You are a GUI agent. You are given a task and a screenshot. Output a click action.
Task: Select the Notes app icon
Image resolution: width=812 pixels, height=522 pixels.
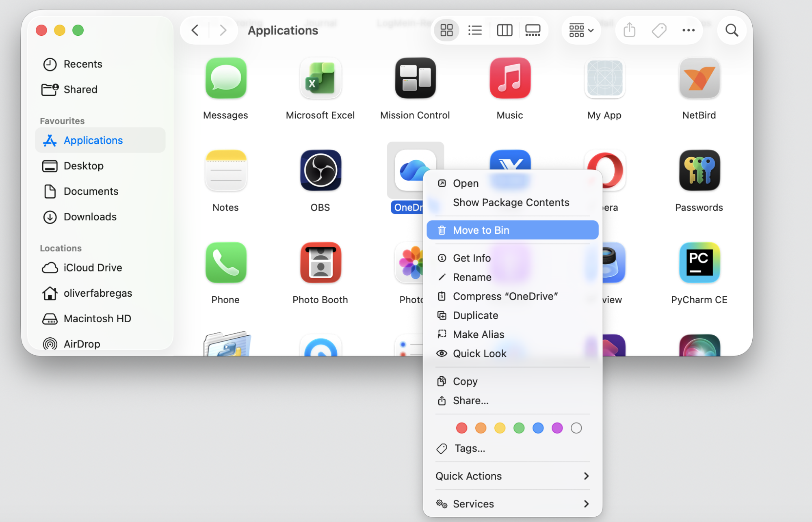pyautogui.click(x=225, y=170)
